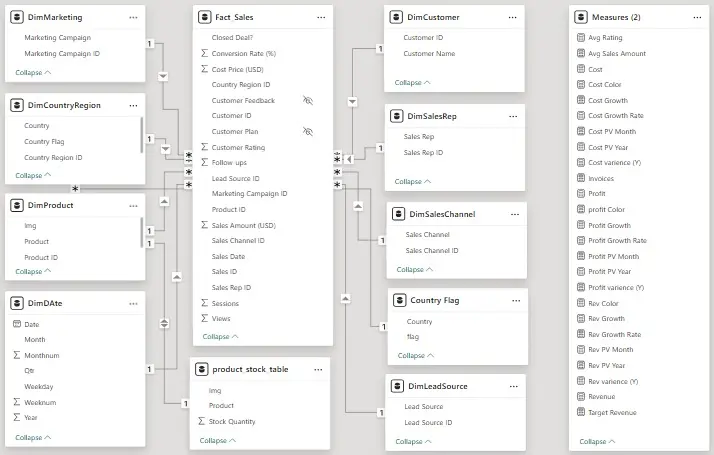Click calculator icon beside Revenue measure

point(581,396)
